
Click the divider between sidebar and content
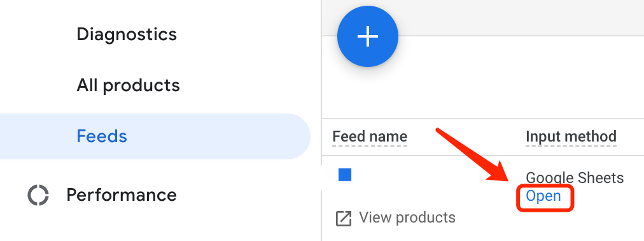coord(320,120)
